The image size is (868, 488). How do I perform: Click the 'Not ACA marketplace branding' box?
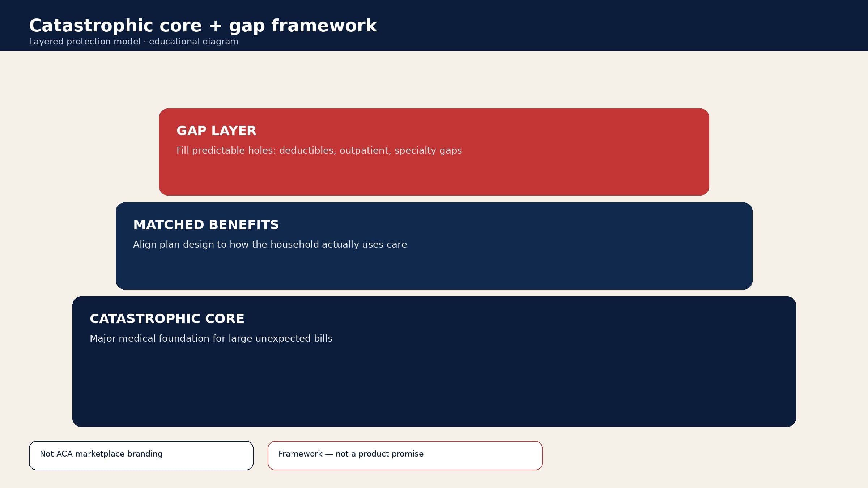[141, 455]
